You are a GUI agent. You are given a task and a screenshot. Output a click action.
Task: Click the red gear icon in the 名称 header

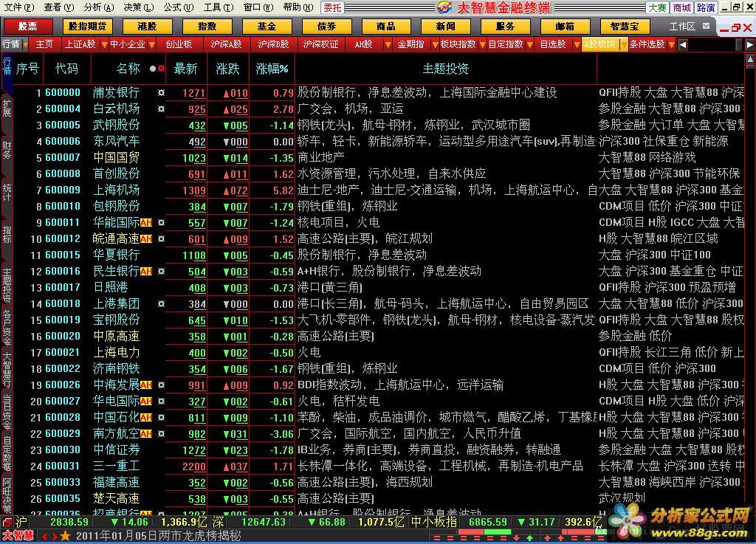coord(161,69)
